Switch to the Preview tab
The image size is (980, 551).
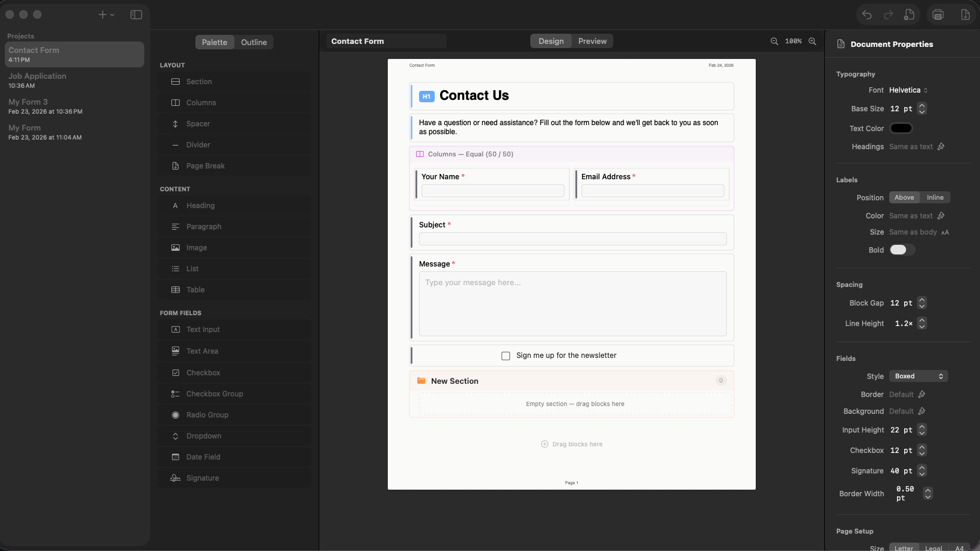pyautogui.click(x=592, y=41)
